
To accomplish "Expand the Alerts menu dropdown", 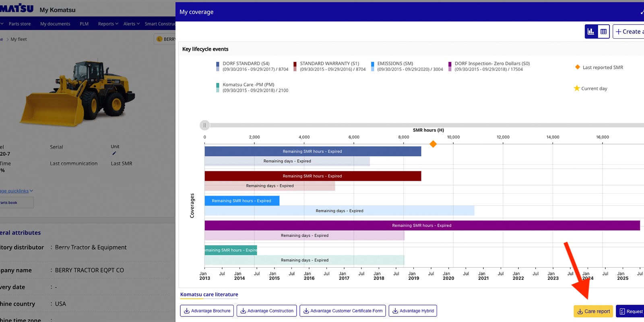I will coord(131,24).
